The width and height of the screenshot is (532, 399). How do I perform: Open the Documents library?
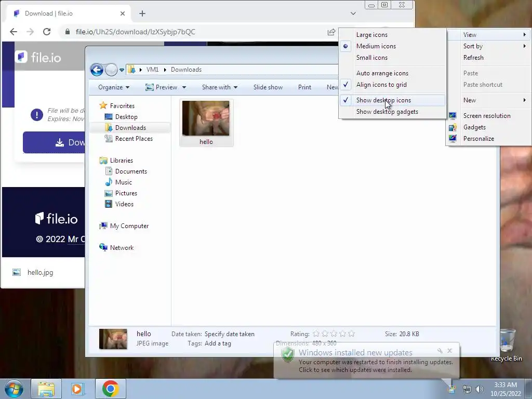tap(130, 171)
